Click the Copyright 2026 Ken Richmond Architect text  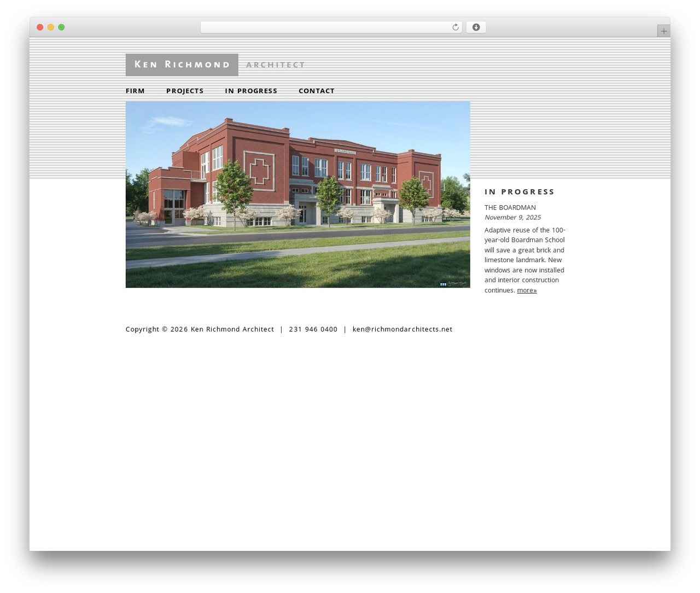click(x=200, y=329)
